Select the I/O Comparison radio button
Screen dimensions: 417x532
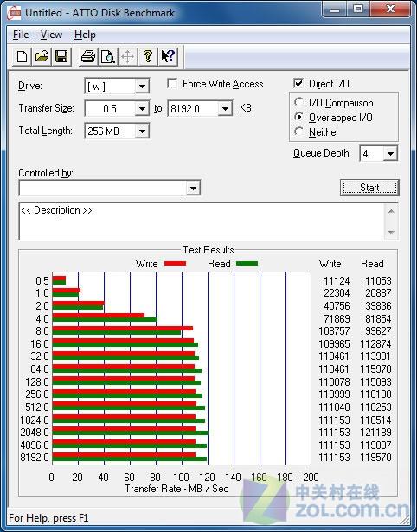(299, 102)
